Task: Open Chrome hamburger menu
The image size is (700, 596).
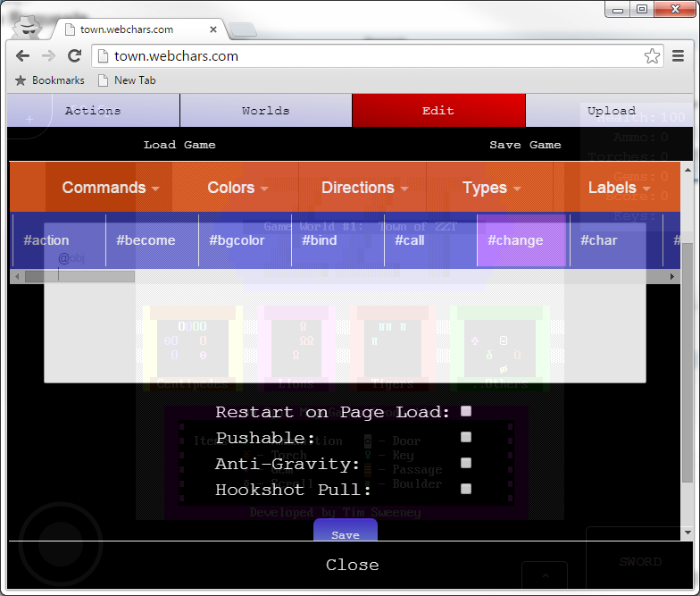Action: click(x=679, y=56)
